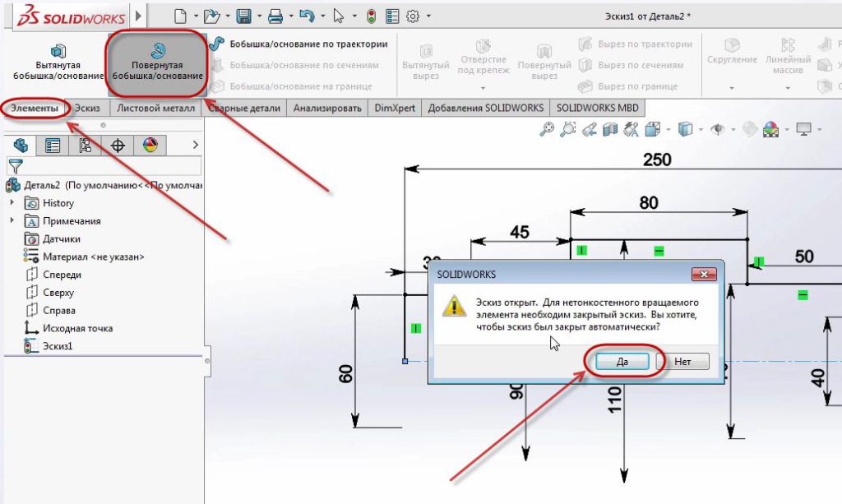Open Options gear icon
This screenshot has height=504, width=842.
click(413, 16)
